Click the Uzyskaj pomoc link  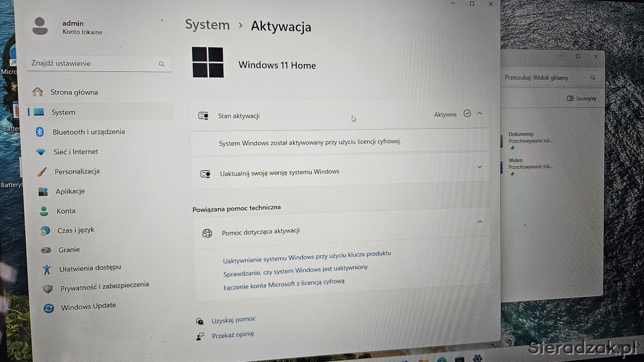coord(233,320)
